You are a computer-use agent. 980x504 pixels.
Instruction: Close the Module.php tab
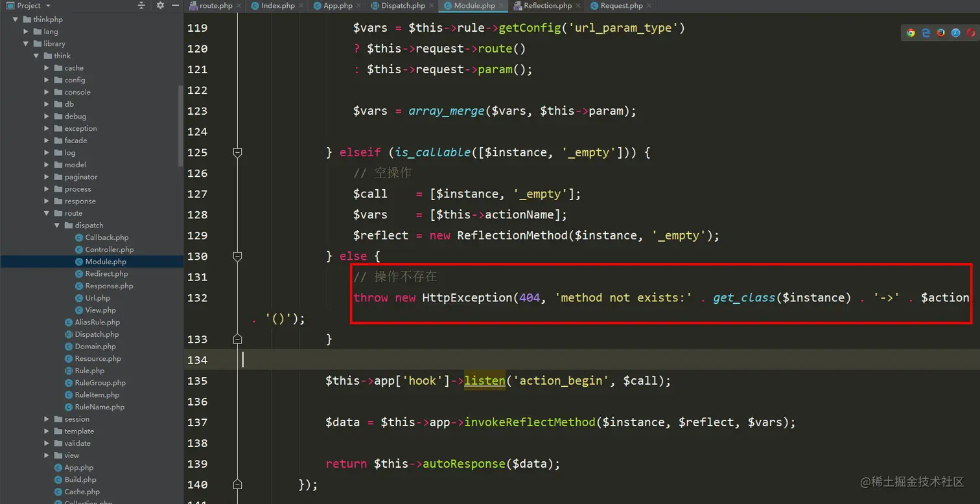click(500, 6)
